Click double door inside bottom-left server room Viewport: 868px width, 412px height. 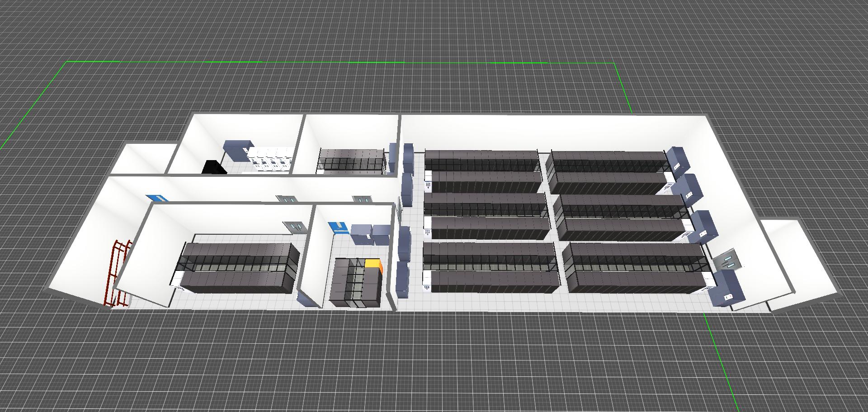tap(291, 227)
